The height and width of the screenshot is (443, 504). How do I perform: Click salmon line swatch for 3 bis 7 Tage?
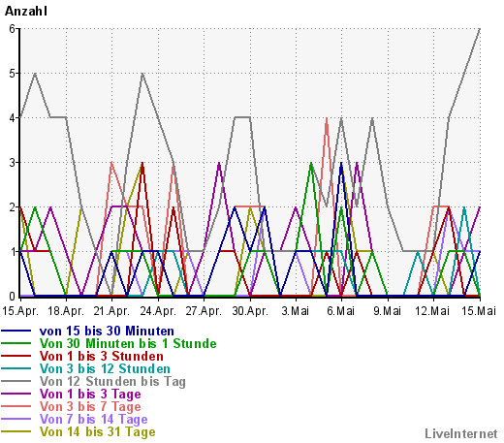pos(16,406)
